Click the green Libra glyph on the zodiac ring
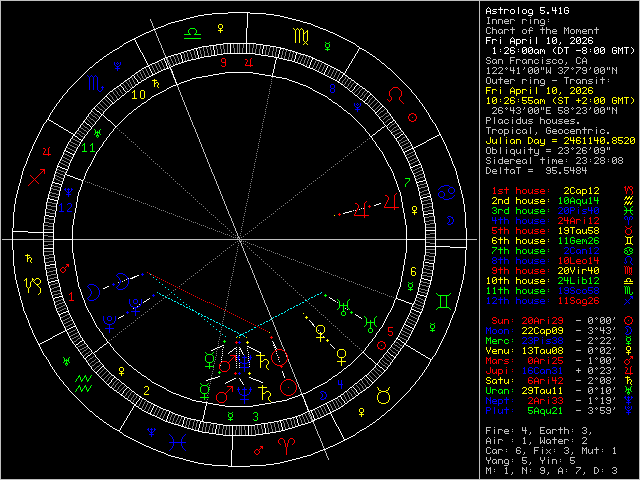 click(192, 33)
